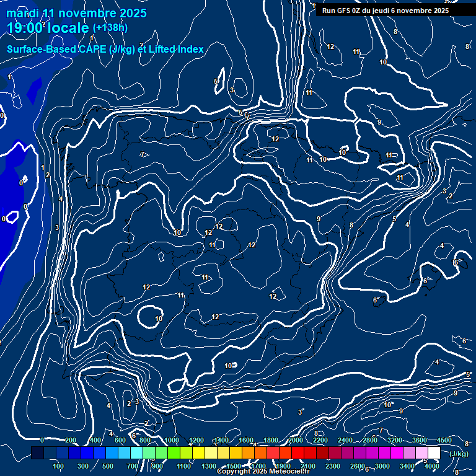Click the '500' label below the scale
476x476 pixels.
coord(108,466)
